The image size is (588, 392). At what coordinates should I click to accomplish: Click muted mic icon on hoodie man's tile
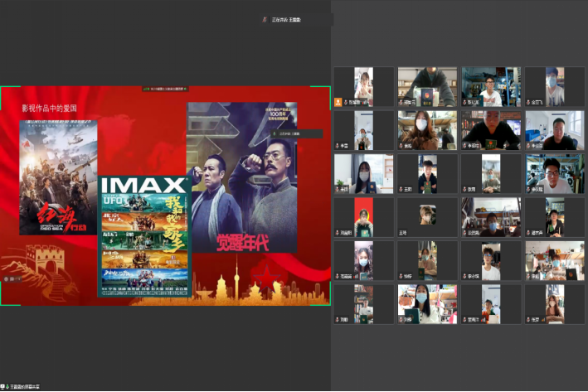(x=401, y=102)
